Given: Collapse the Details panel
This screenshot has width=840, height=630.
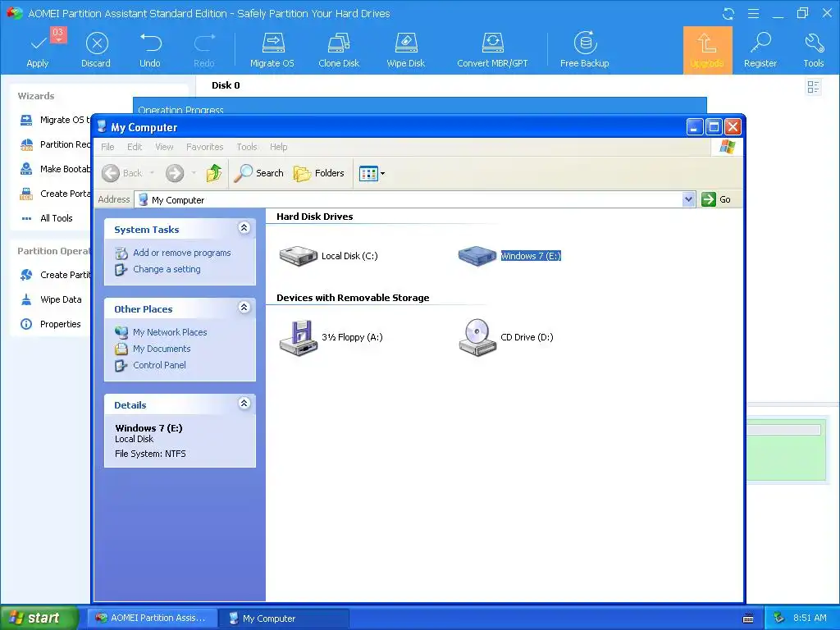Looking at the screenshot, I should (x=244, y=404).
